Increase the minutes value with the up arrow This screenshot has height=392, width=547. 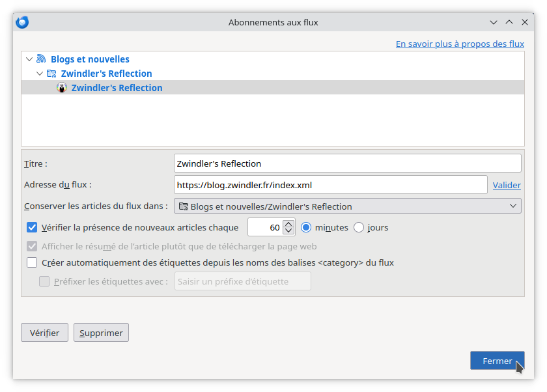[x=289, y=224]
